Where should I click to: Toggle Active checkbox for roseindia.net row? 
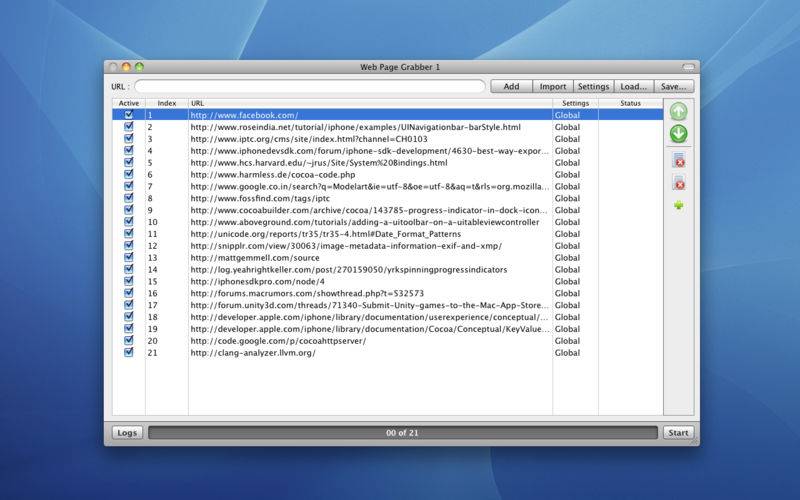tap(129, 127)
